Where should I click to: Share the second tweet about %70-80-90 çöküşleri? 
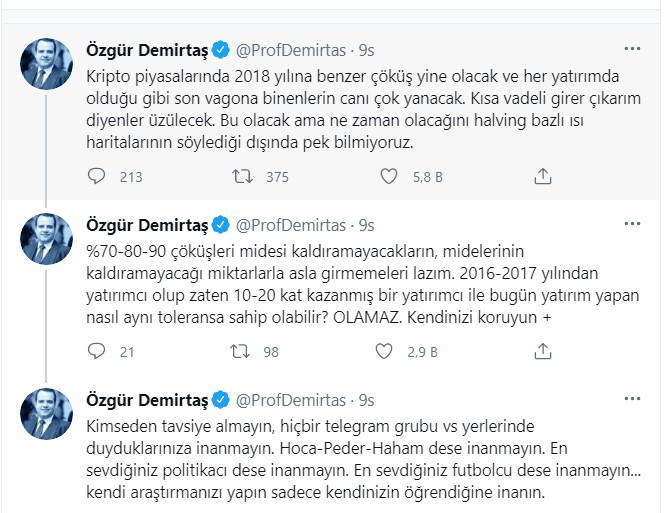543,351
